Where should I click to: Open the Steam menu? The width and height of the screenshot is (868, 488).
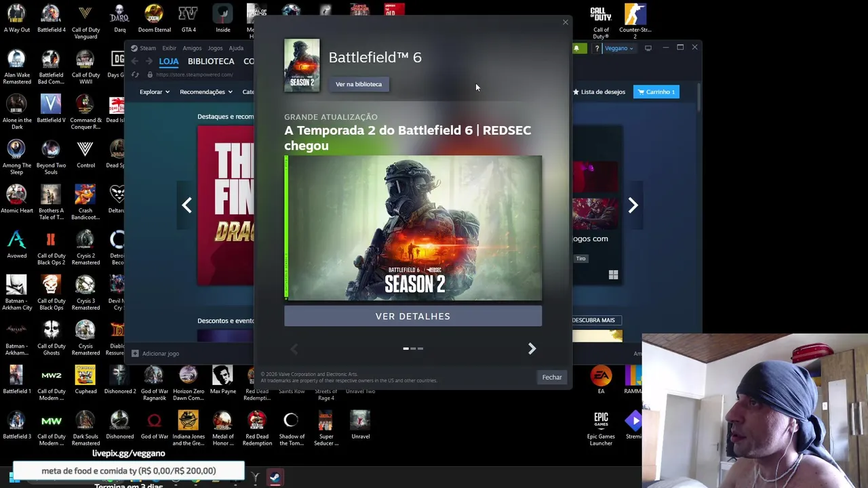coord(143,48)
